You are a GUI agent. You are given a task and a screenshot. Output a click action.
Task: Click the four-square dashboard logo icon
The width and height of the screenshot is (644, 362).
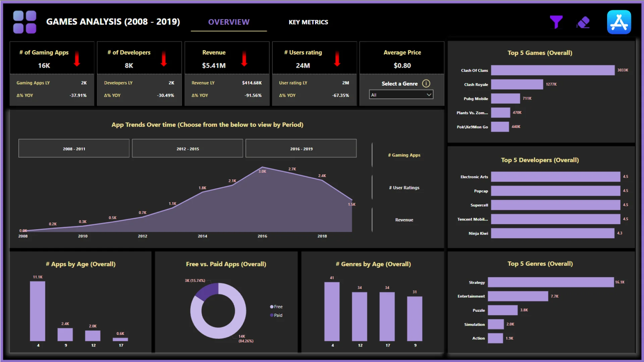click(x=24, y=22)
